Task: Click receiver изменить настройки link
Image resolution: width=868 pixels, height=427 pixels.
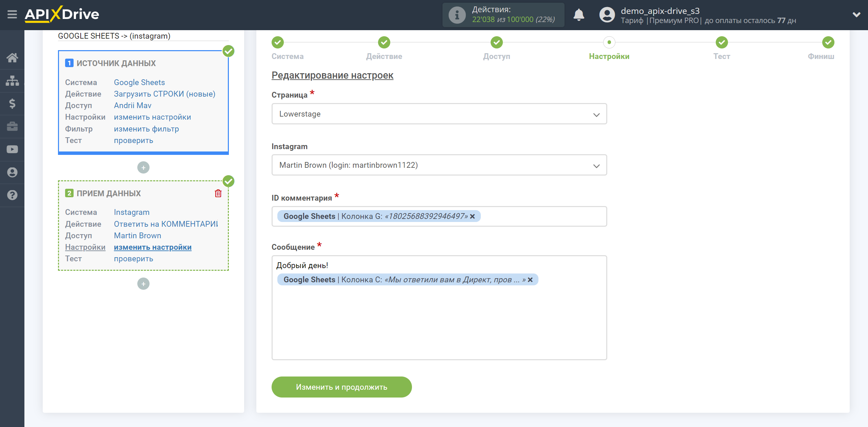Action: [153, 247]
